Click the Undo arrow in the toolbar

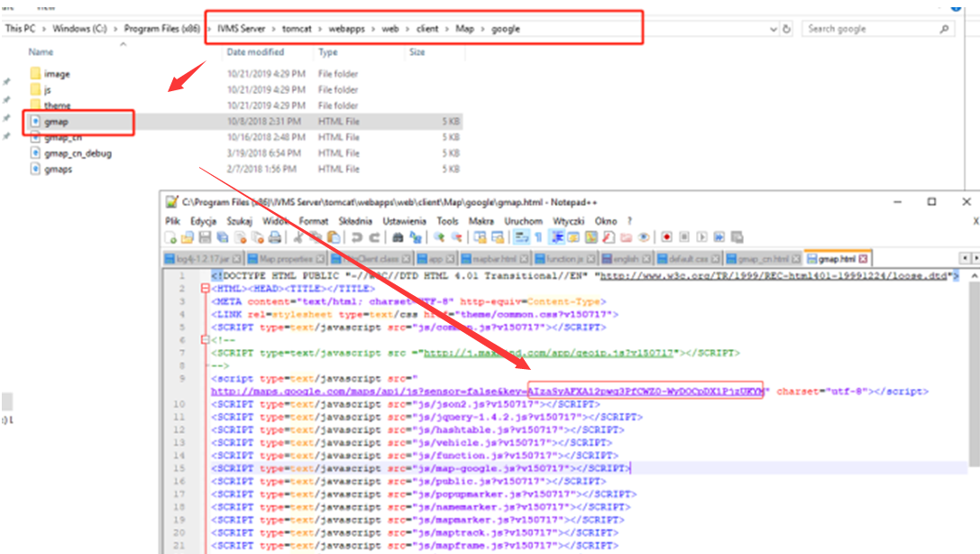357,237
